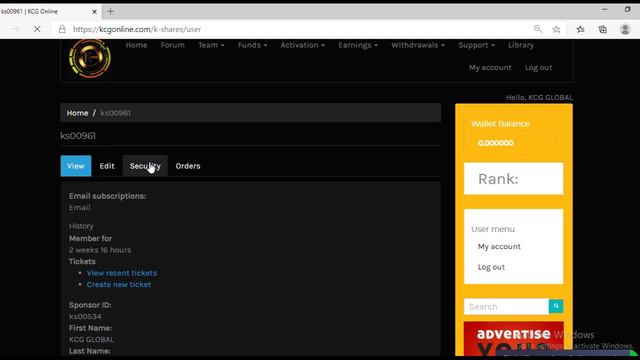Expand the Withdrawals dropdown menu

point(418,45)
